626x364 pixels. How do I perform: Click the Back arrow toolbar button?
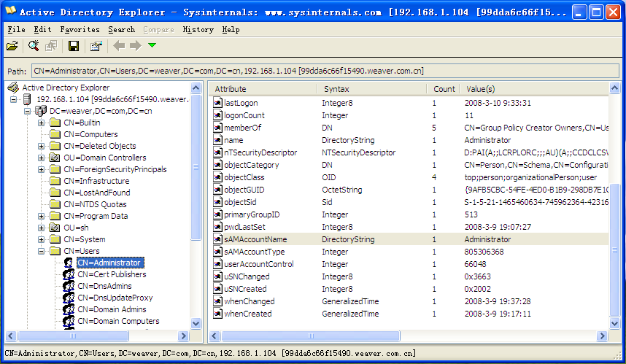[119, 45]
